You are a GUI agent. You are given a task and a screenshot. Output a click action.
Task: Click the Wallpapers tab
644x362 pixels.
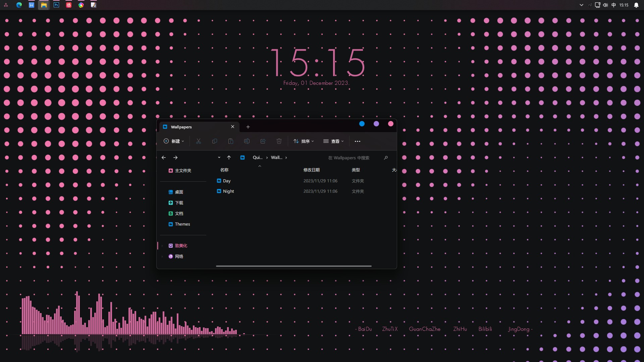tap(181, 127)
